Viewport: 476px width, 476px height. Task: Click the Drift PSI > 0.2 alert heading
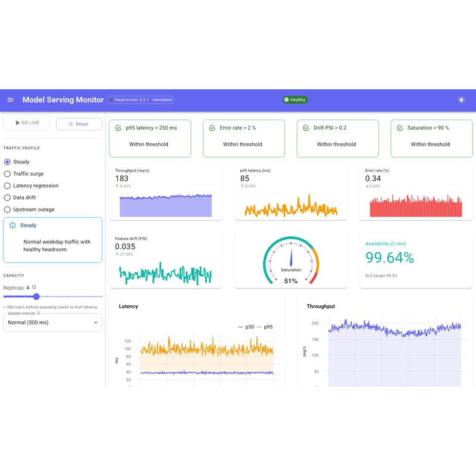click(x=330, y=128)
